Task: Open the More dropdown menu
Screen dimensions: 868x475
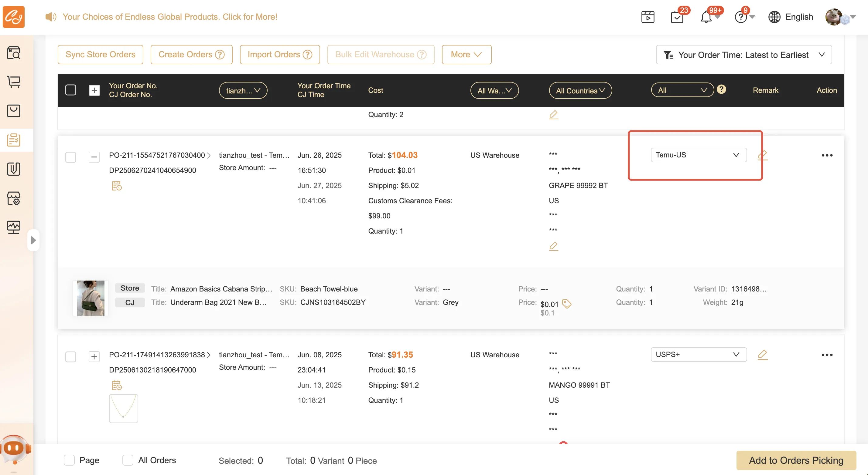Action: pos(466,55)
